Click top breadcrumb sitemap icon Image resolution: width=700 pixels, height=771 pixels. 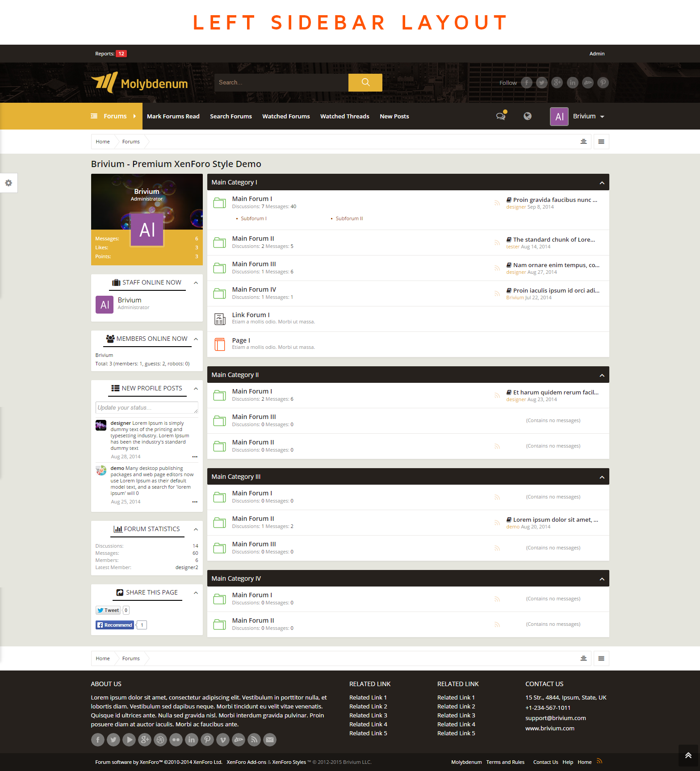[583, 142]
